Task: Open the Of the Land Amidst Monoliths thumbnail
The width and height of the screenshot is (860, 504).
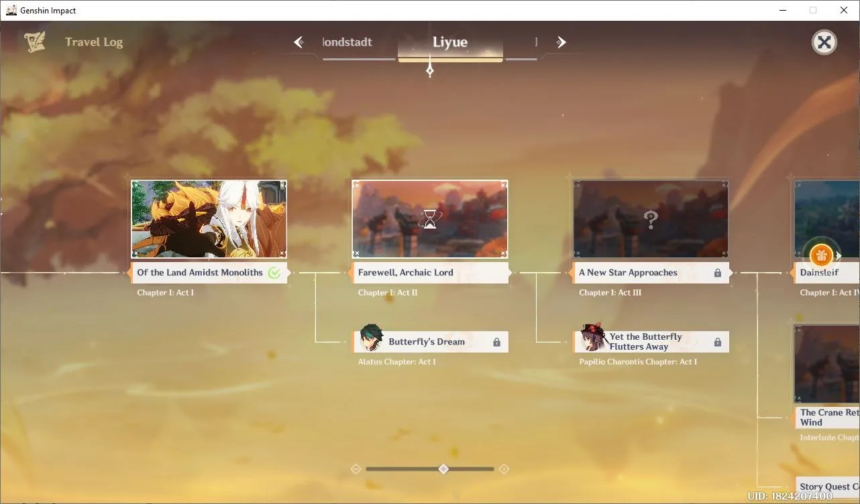Action: click(x=209, y=219)
